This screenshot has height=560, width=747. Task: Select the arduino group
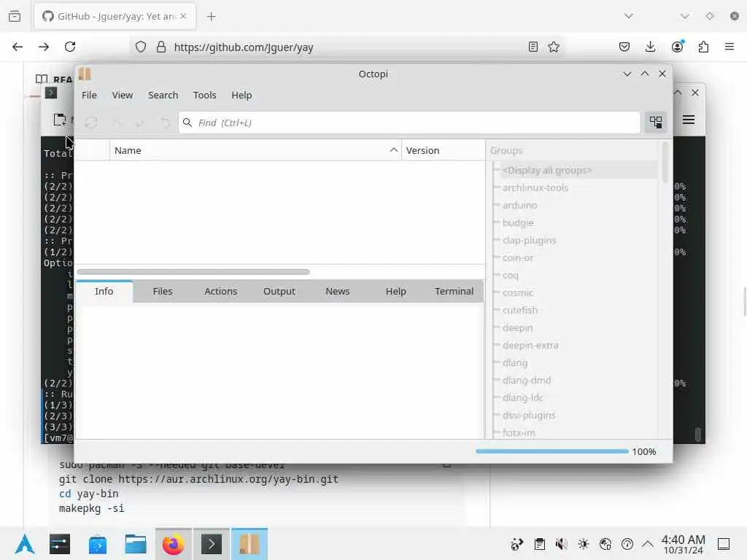coord(519,205)
